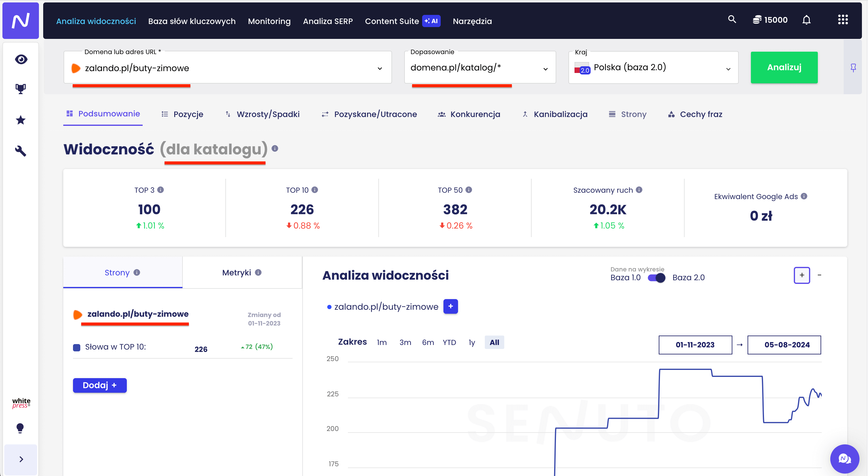This screenshot has width=868, height=476.
Task: Expand the domain URL dropdown
Action: point(380,68)
